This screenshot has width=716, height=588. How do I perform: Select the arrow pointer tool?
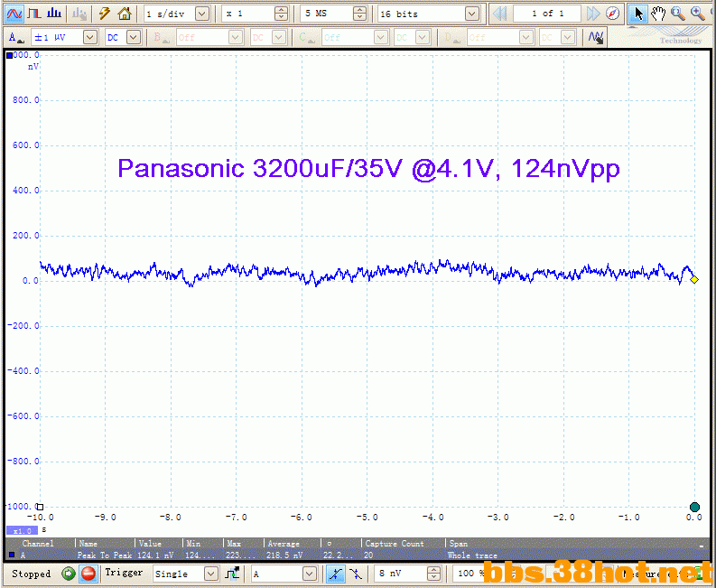pyautogui.click(x=638, y=14)
